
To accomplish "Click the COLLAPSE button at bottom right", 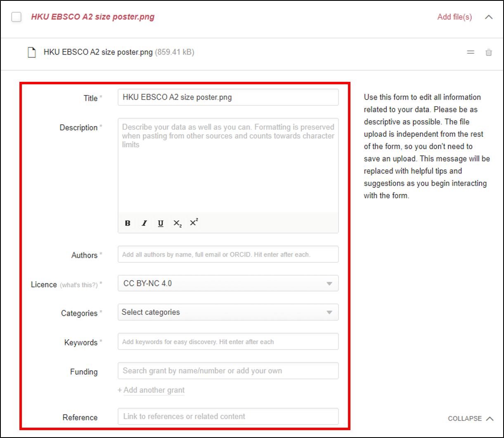I will [x=471, y=419].
